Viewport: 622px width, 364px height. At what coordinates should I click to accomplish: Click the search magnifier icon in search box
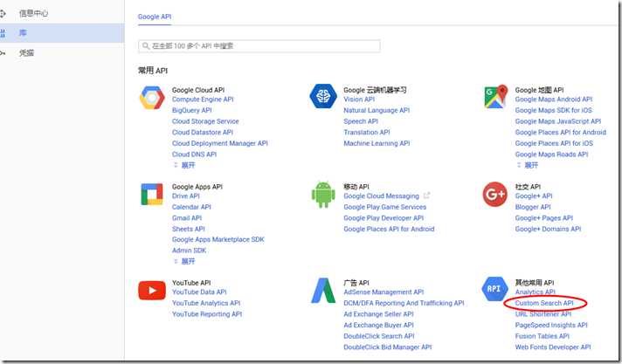pyautogui.click(x=146, y=46)
